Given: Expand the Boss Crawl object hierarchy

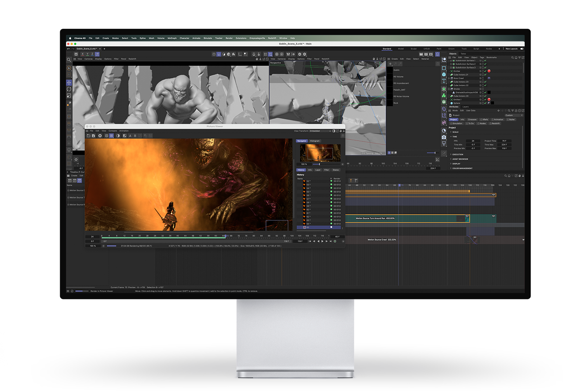Looking at the screenshot, I should click(x=450, y=79).
